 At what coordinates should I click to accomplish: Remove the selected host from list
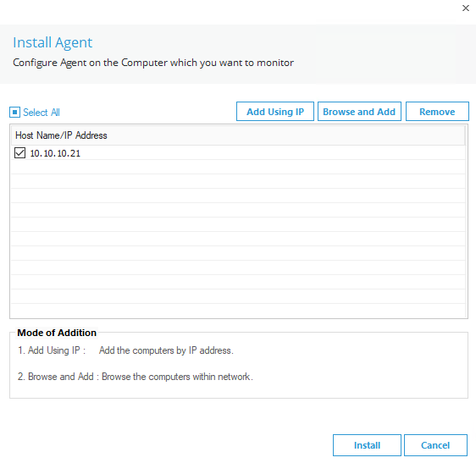[x=437, y=112]
